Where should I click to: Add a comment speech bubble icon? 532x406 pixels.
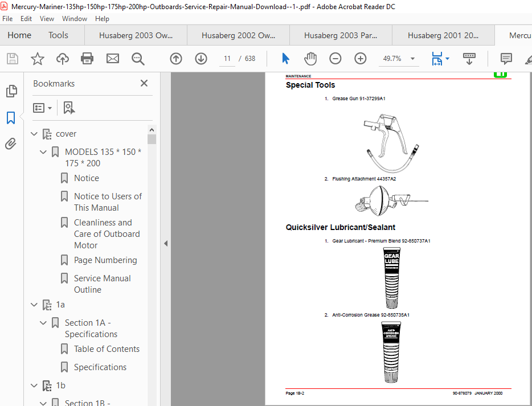click(506, 59)
